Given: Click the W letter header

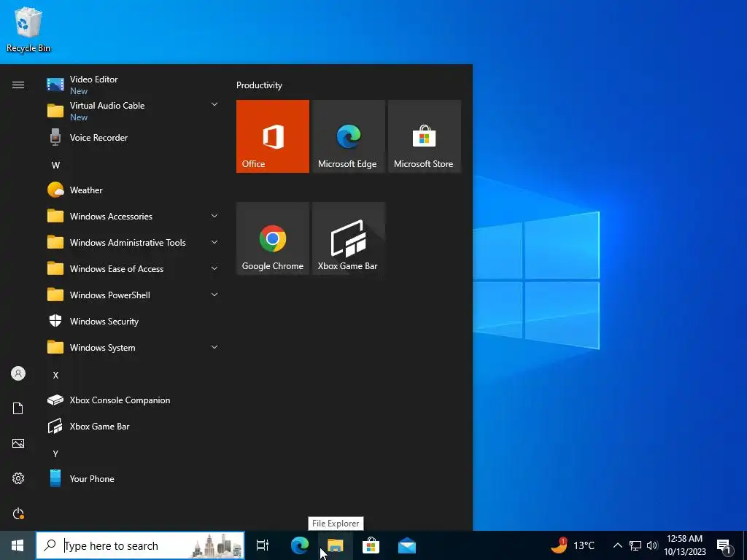Looking at the screenshot, I should click(55, 166).
